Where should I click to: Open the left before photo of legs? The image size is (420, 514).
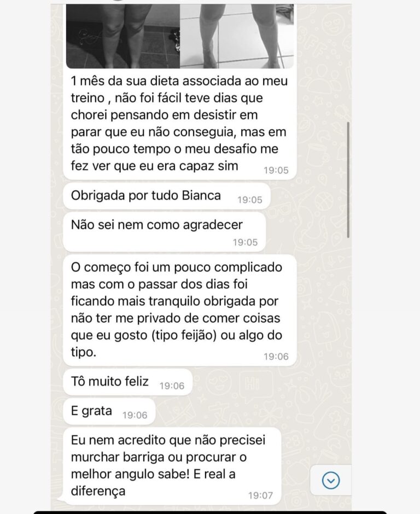click(x=123, y=36)
